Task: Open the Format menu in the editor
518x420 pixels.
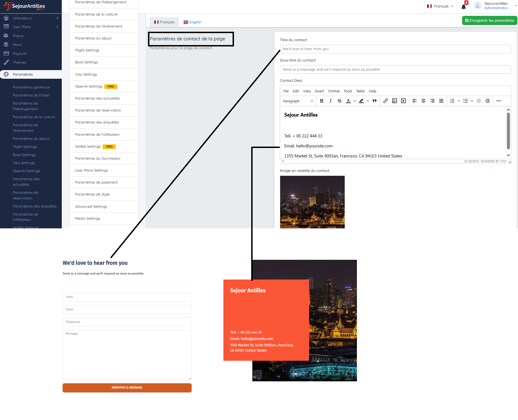Action: (334, 91)
